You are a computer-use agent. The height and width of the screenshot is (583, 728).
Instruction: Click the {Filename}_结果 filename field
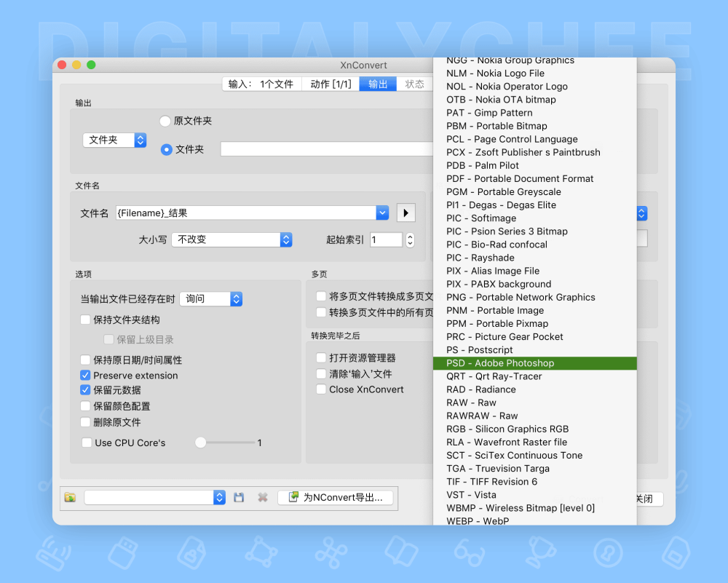(246, 213)
